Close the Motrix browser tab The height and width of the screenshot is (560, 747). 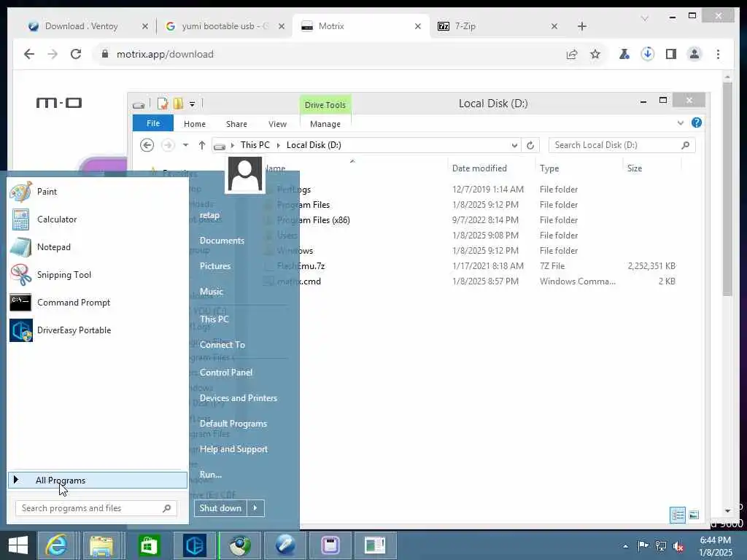(418, 26)
